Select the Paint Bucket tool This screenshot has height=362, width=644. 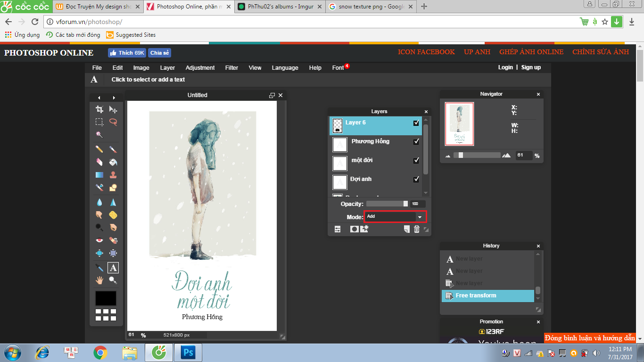click(x=113, y=162)
